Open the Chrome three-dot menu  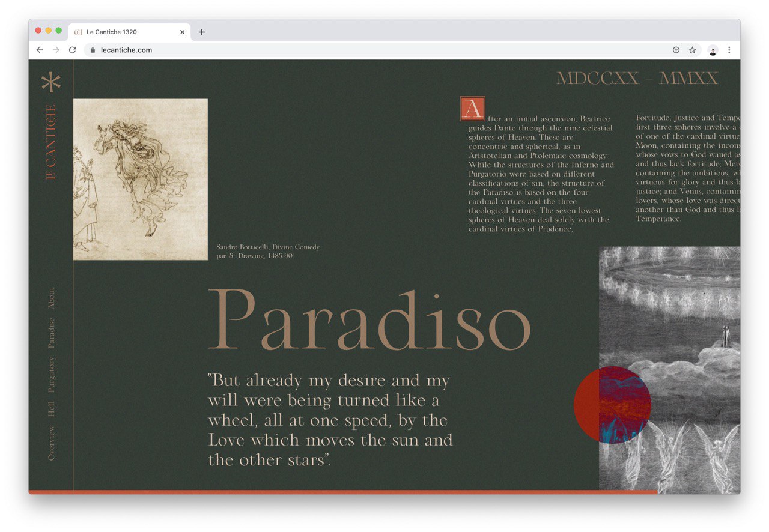[x=729, y=50]
